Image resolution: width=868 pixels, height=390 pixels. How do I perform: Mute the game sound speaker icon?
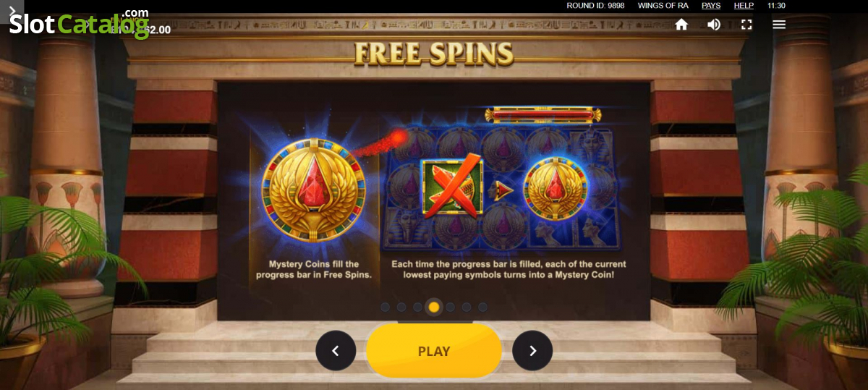tap(714, 25)
